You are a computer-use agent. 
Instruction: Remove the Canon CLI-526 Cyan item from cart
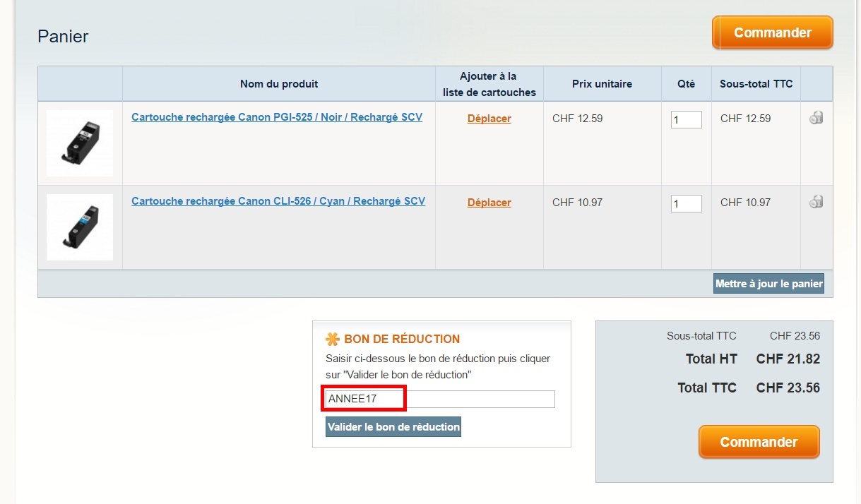coord(816,202)
